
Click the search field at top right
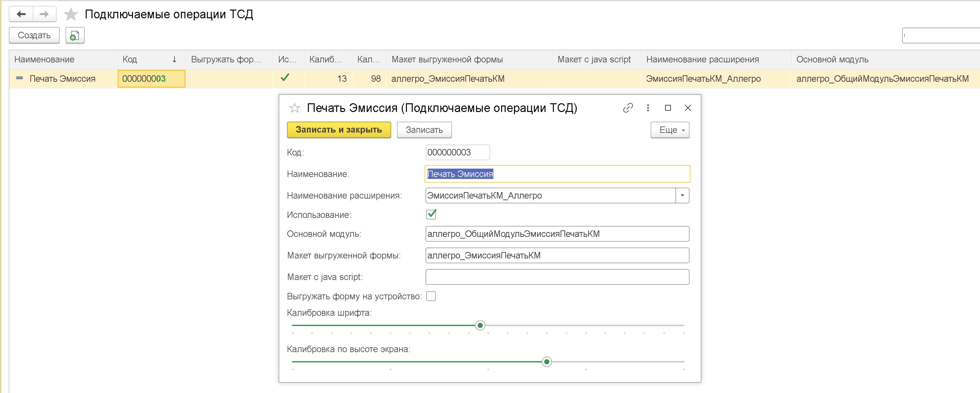coord(941,36)
